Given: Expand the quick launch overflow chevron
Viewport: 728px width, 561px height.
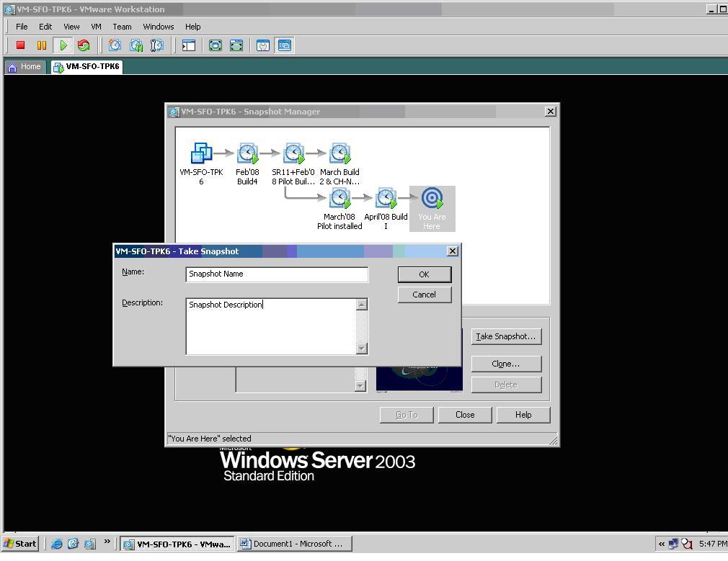Looking at the screenshot, I should pos(107,541).
